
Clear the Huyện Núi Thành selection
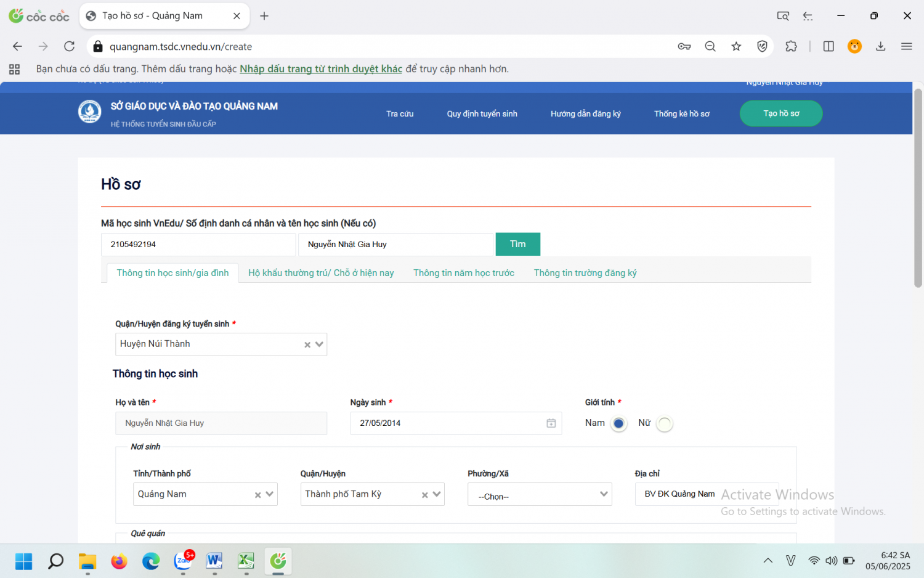pyautogui.click(x=307, y=345)
